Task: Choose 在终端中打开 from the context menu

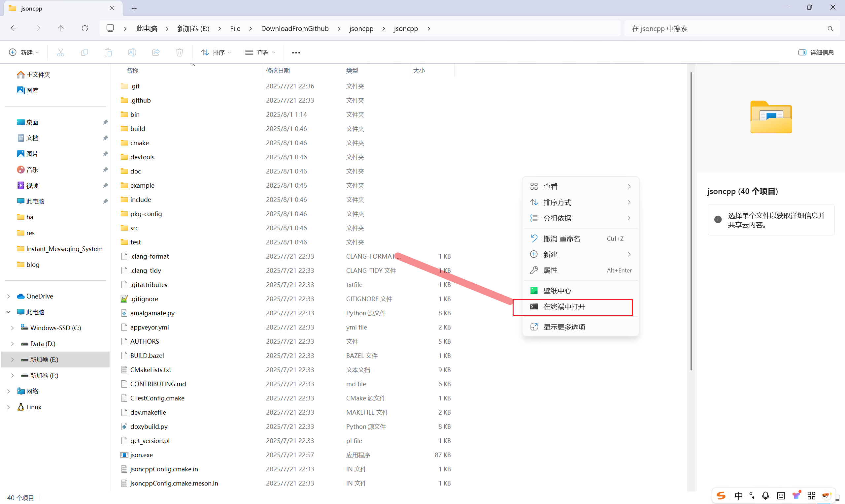Action: tap(564, 306)
